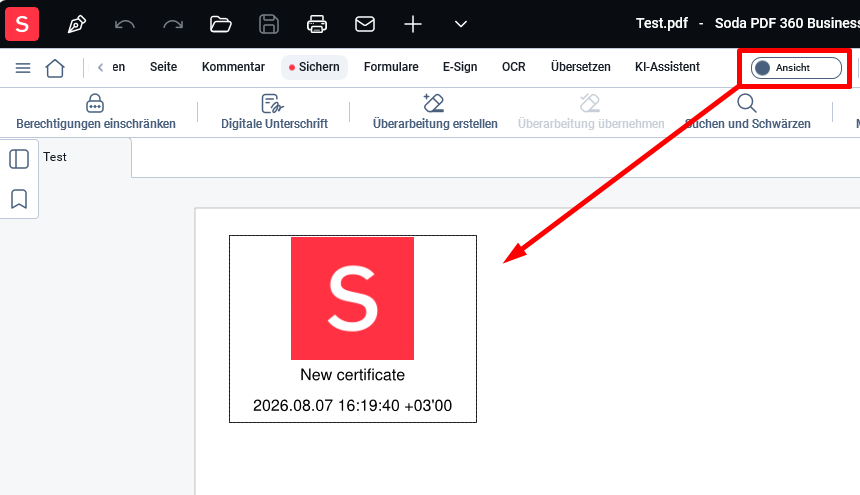Switch to the E-Sign tab
The height and width of the screenshot is (495, 860).
coord(460,67)
